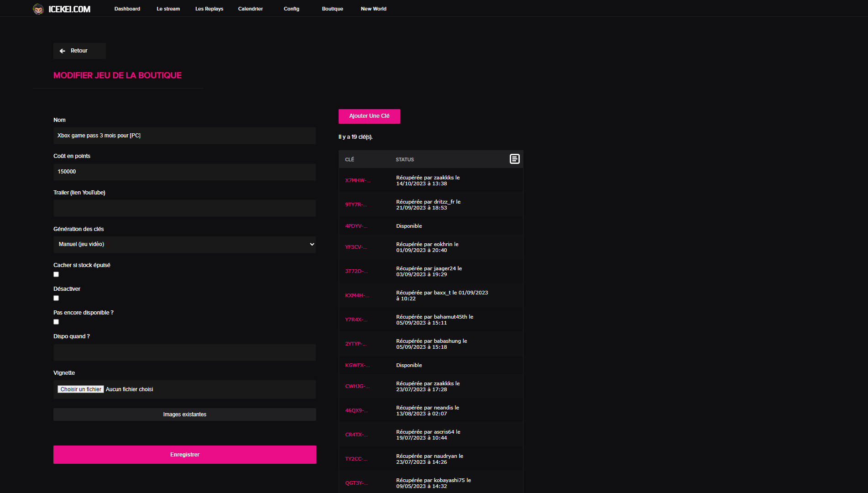Go back with the Retour arrow button

point(79,51)
